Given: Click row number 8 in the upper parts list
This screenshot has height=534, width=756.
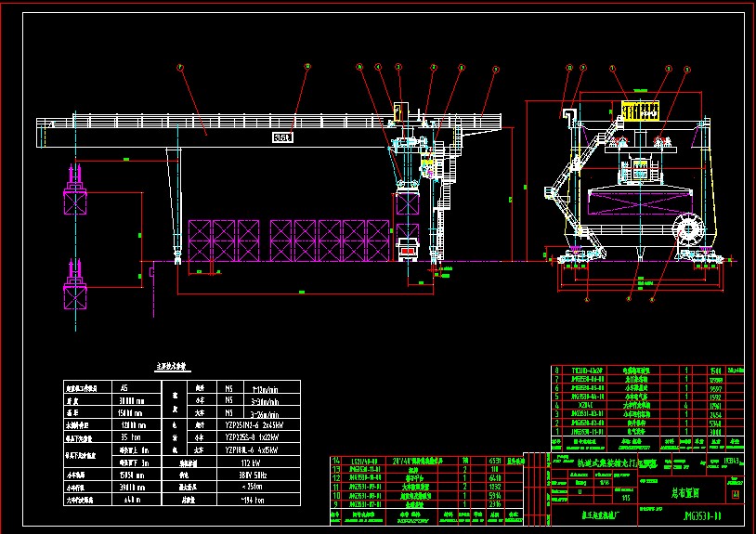Looking at the screenshot, I should 557,370.
